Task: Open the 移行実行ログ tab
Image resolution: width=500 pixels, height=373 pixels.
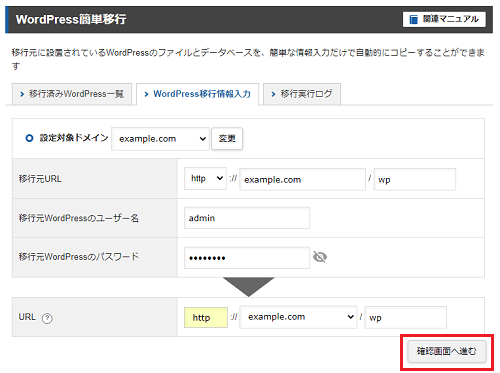Action: 302,94
